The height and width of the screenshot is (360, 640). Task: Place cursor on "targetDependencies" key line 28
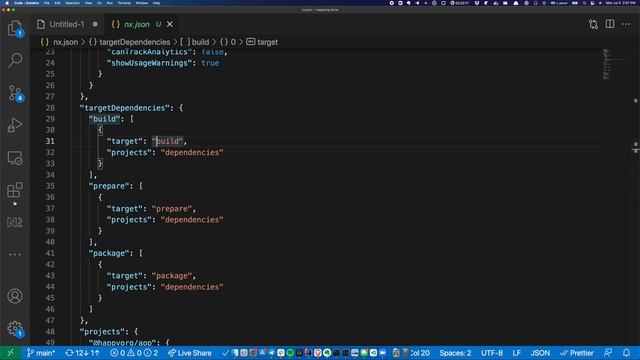click(x=124, y=108)
